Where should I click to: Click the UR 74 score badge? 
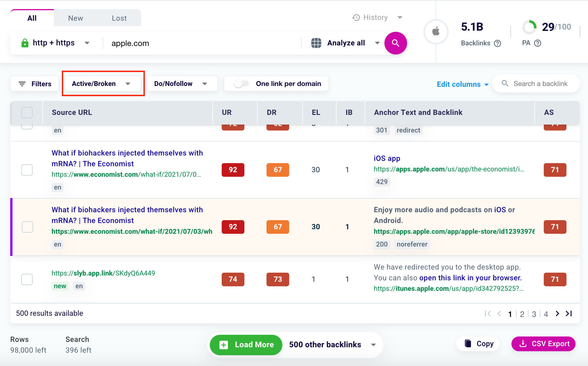coord(233,279)
